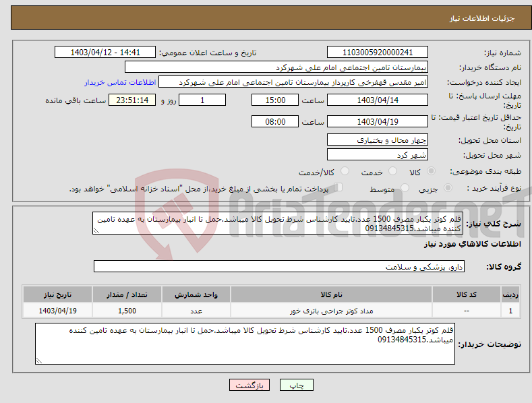
Task: Click resize handle of شرح کلی نیاز textarea
Action: click(x=96, y=230)
